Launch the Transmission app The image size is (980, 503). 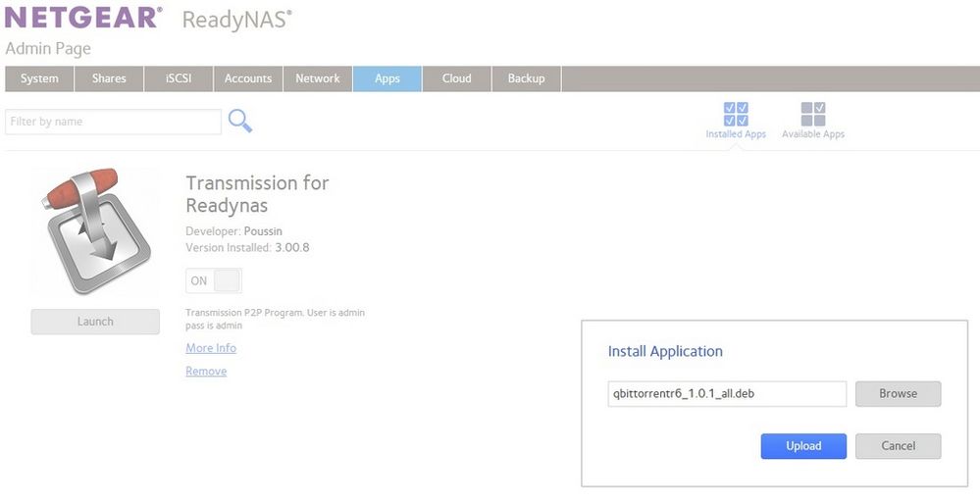95,322
